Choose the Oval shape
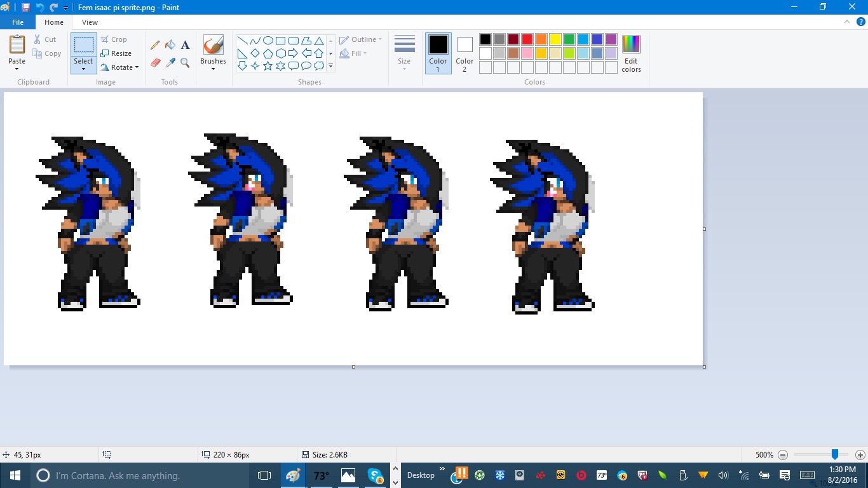The height and width of the screenshot is (488, 868). (x=268, y=41)
